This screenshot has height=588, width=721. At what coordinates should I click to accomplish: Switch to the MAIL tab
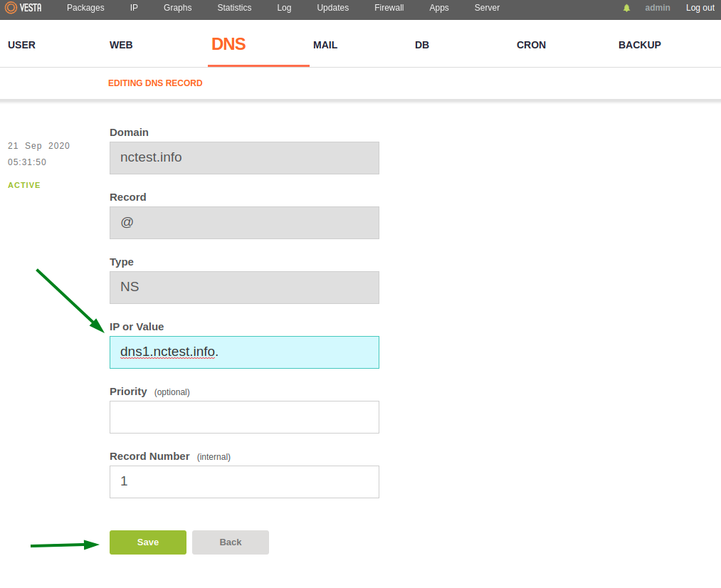[x=325, y=45]
